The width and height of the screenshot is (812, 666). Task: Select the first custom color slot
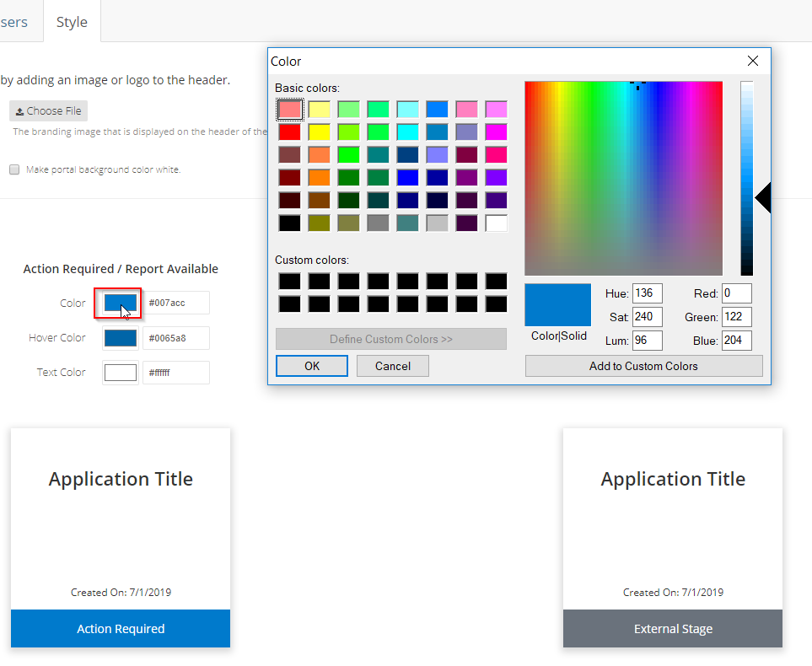tap(289, 282)
